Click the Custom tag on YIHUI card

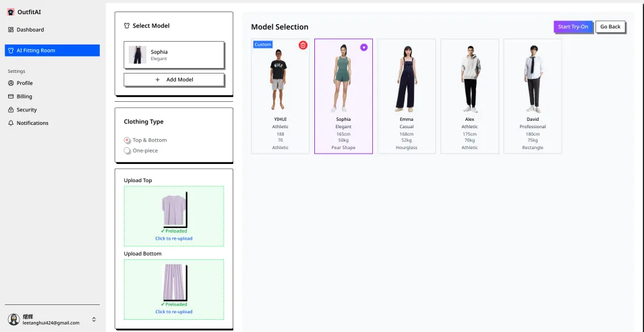[263, 45]
